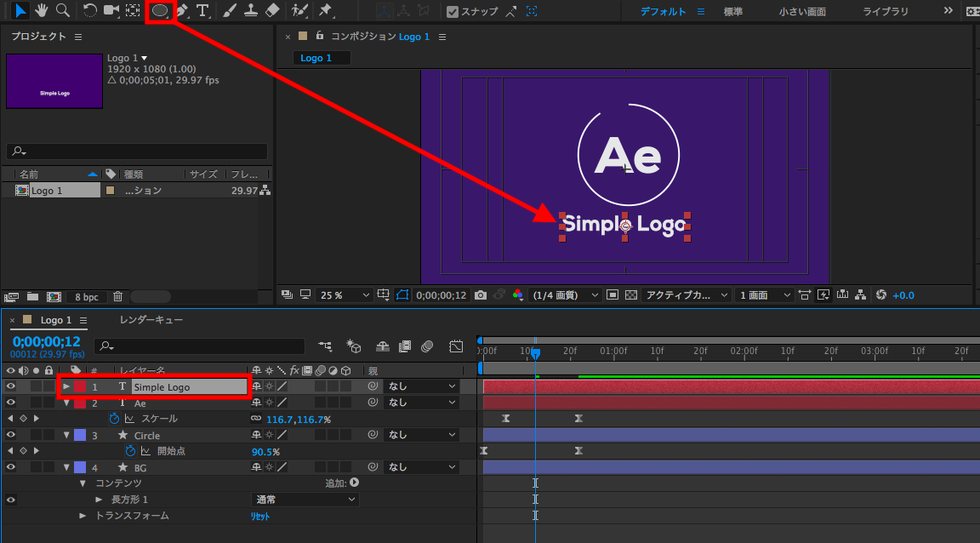The image size is (980, 543).
Task: Hide the BG layer
Action: click(x=10, y=466)
